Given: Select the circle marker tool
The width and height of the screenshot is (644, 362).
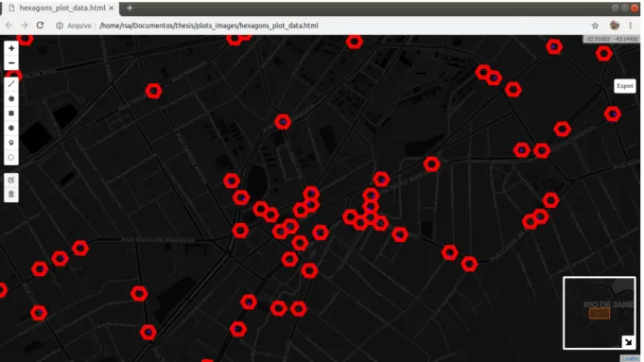Looking at the screenshot, I should 11,157.
